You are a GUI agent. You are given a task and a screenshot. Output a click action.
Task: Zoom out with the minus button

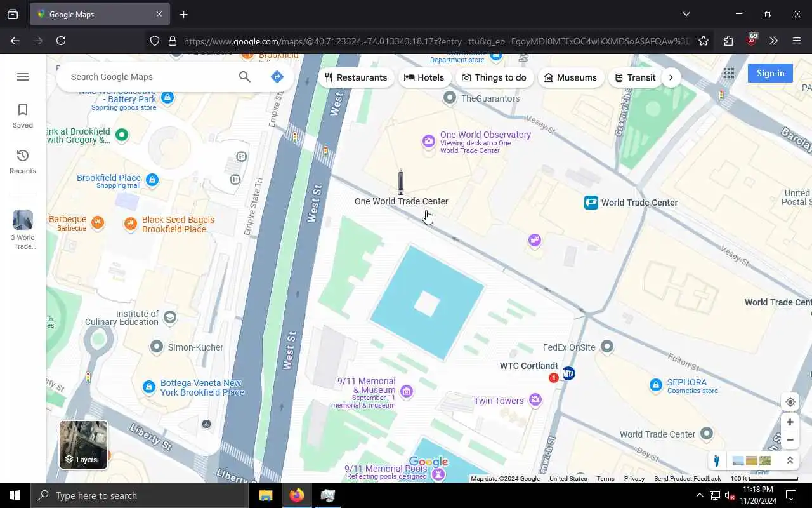coord(790,439)
